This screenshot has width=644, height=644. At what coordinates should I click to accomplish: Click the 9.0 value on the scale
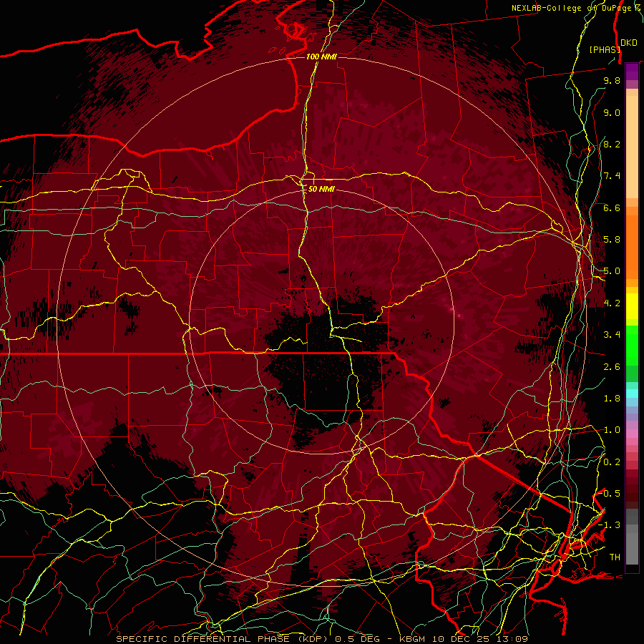coord(612,112)
